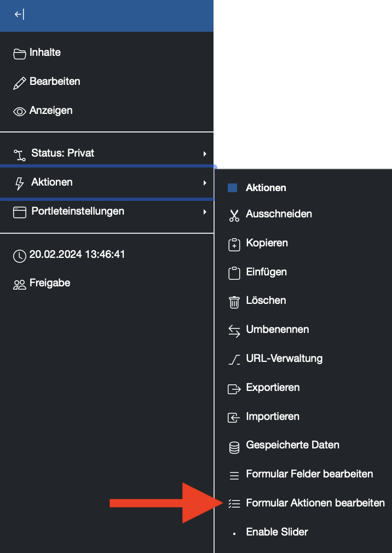Open URL-Verwaltung
This screenshot has width=392, height=553.
[284, 359]
